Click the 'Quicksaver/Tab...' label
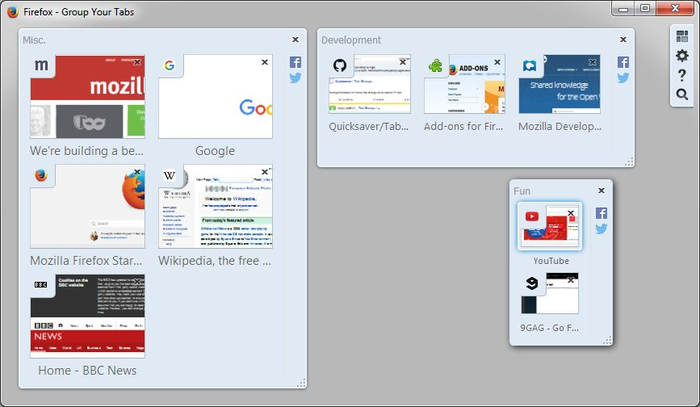 click(369, 126)
